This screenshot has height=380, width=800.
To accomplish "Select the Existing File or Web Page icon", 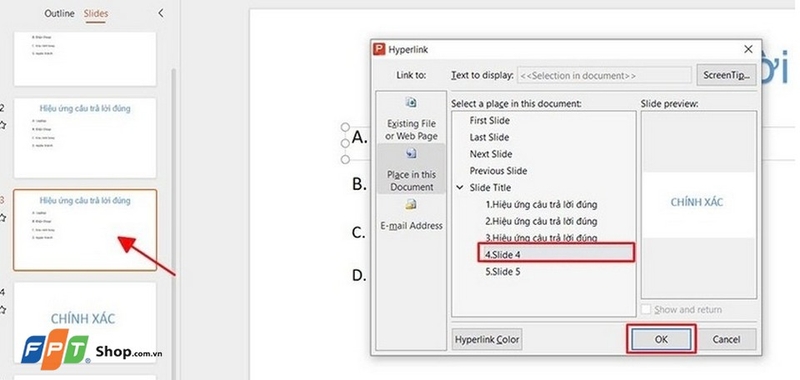I will click(x=411, y=103).
